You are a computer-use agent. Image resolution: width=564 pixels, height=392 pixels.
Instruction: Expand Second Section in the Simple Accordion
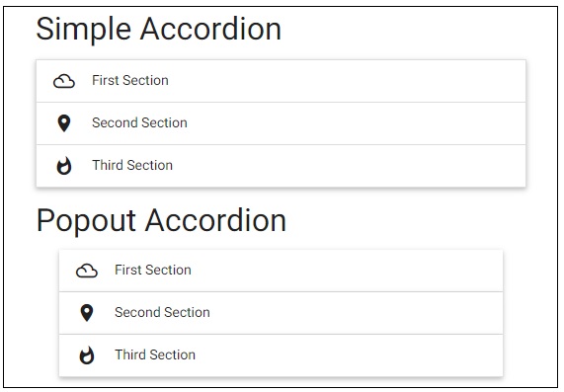[x=281, y=123]
